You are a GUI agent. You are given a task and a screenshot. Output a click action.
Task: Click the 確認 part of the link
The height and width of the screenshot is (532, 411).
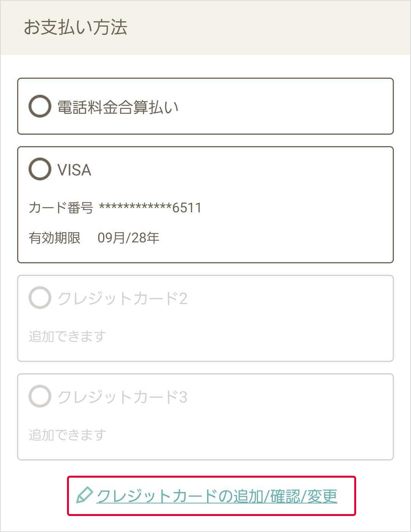coord(285,496)
